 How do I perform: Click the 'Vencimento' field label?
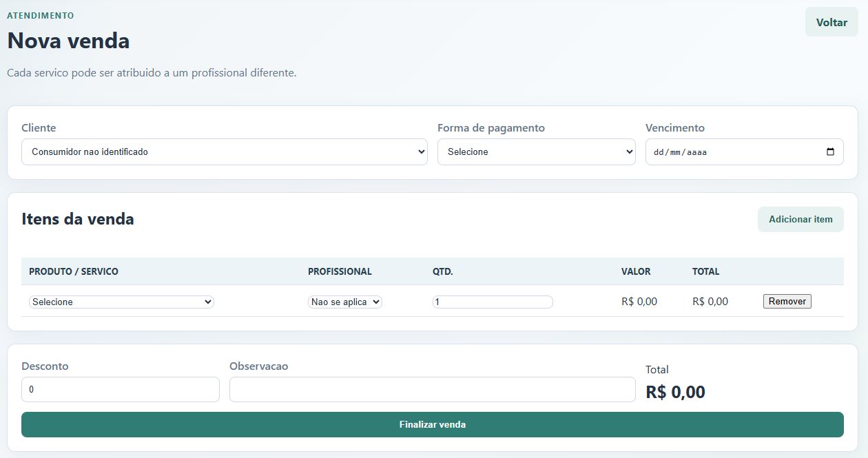pyautogui.click(x=675, y=127)
